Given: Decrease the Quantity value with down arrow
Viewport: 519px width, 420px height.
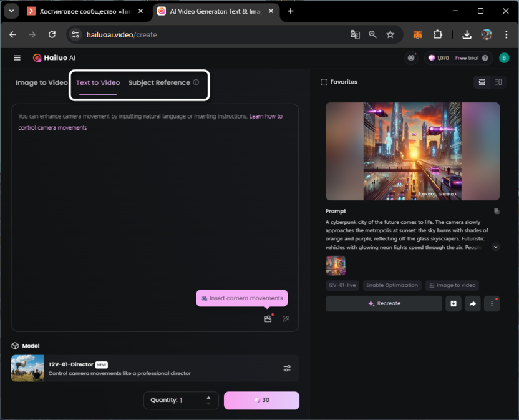Looking at the screenshot, I should tap(208, 403).
